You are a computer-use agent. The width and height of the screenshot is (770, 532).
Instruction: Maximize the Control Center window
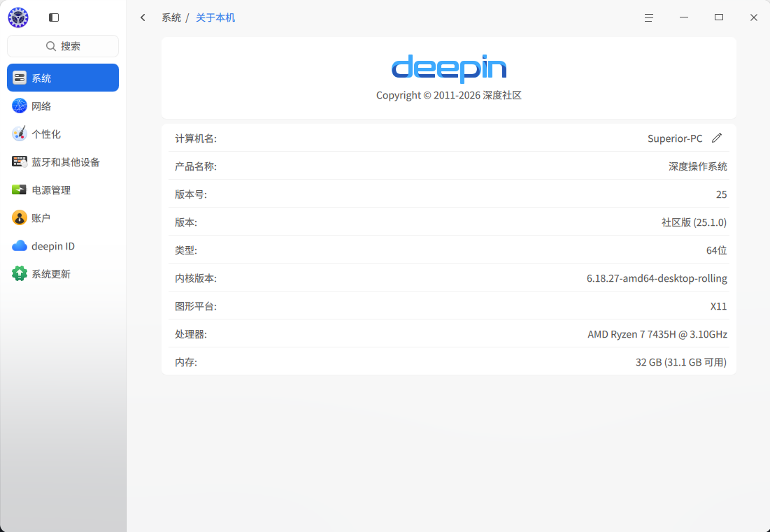(x=719, y=17)
